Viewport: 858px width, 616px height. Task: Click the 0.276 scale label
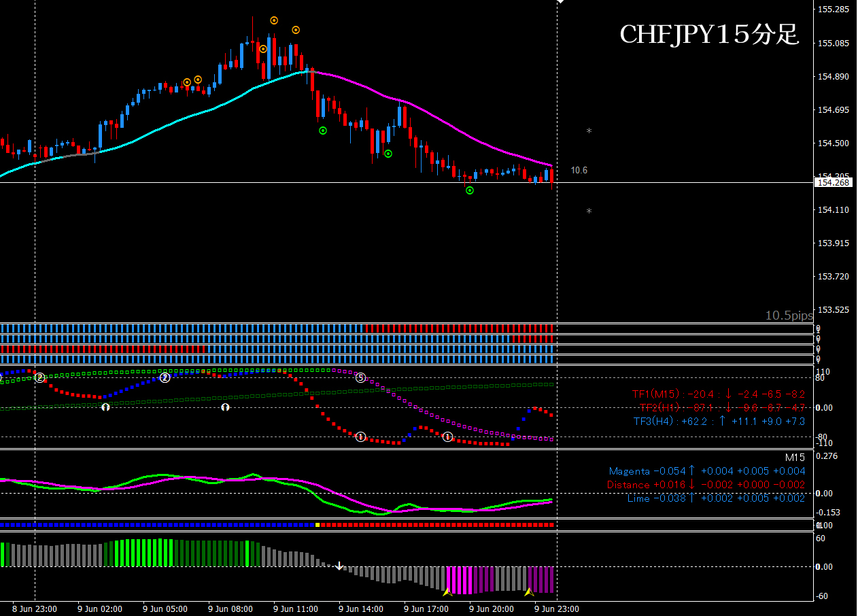(x=826, y=456)
